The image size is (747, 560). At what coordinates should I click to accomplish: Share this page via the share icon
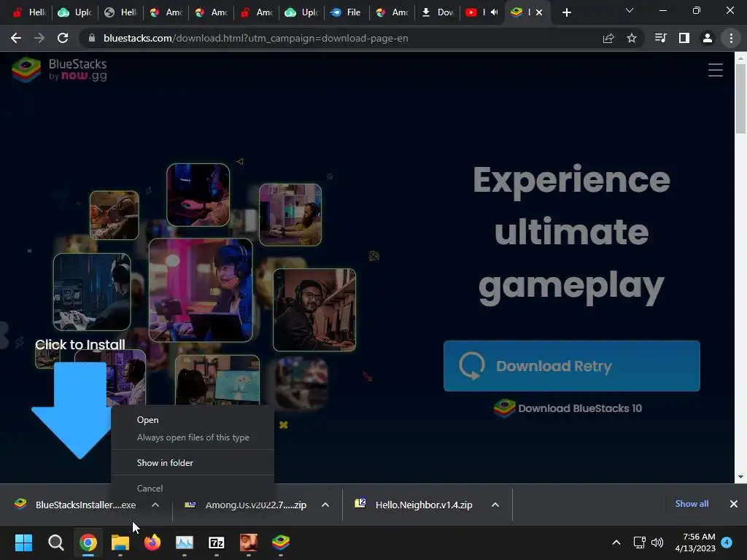click(x=608, y=38)
